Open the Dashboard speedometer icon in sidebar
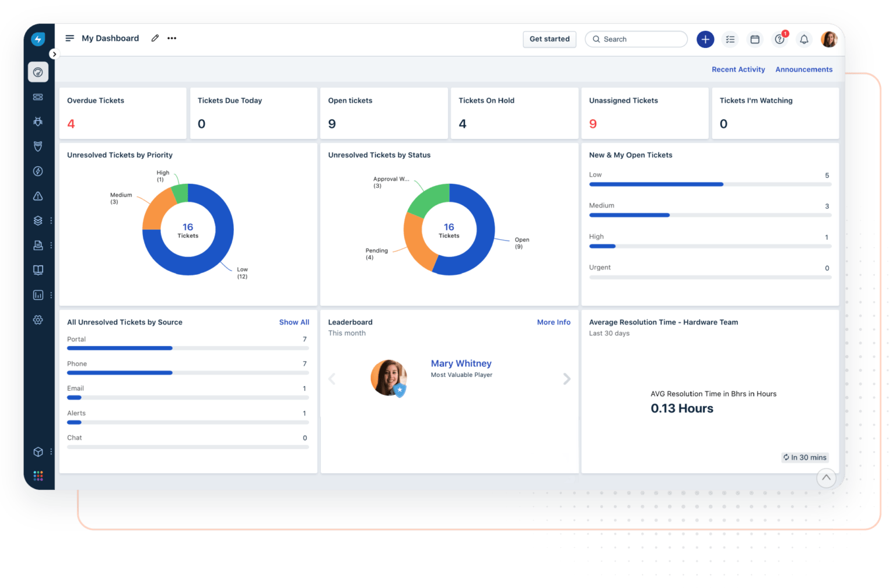The image size is (896, 588). [38, 72]
